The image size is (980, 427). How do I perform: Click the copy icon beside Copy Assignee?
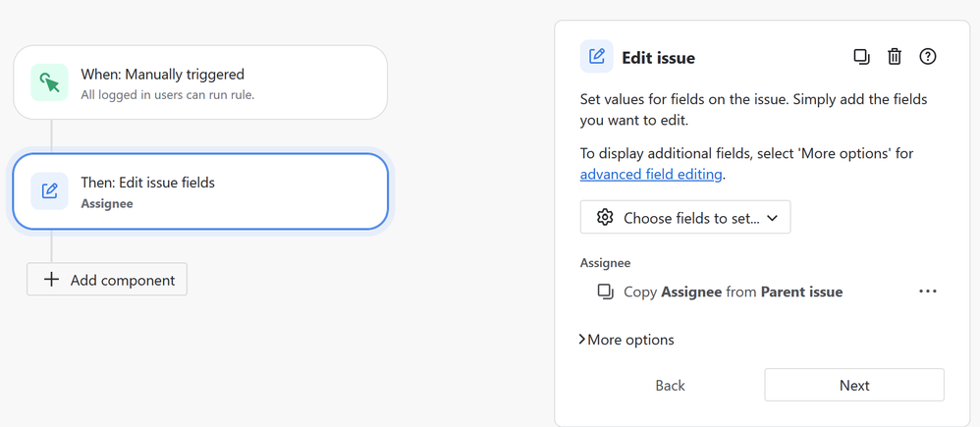coord(606,292)
